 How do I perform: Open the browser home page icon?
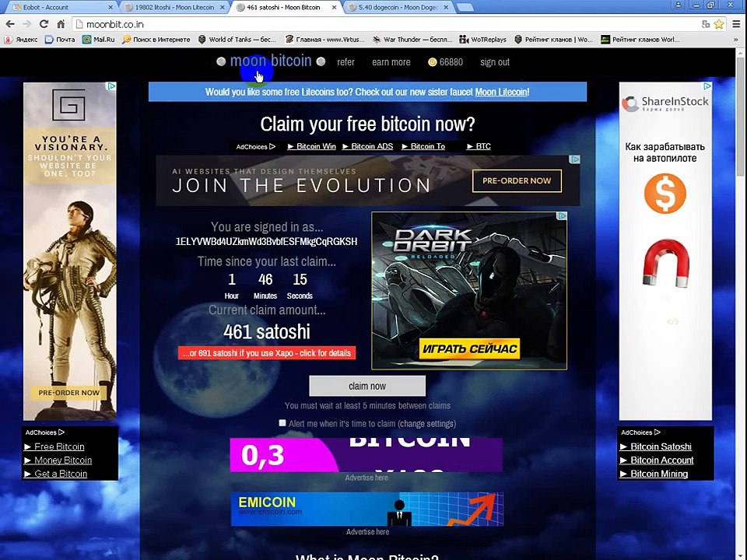(x=61, y=24)
